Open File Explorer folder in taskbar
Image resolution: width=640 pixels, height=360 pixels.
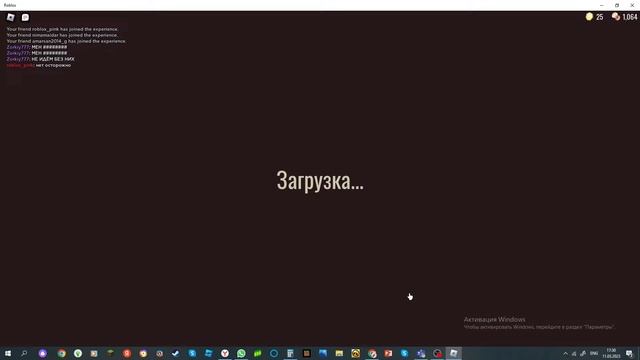[x=339, y=353]
